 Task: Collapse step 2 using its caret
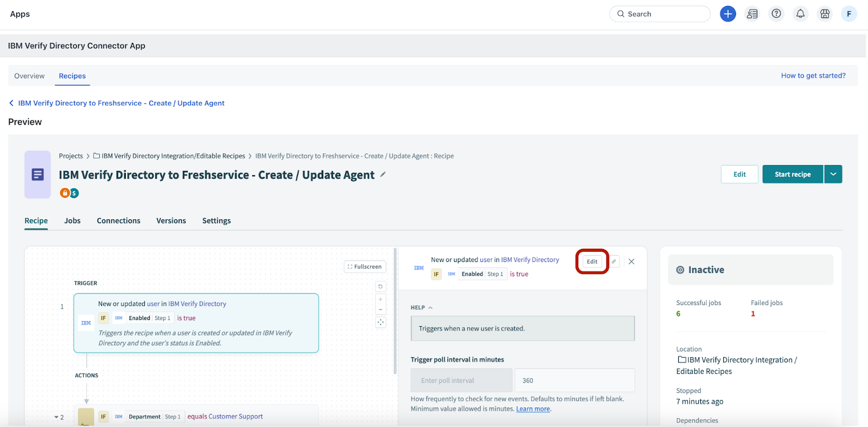tap(56, 417)
